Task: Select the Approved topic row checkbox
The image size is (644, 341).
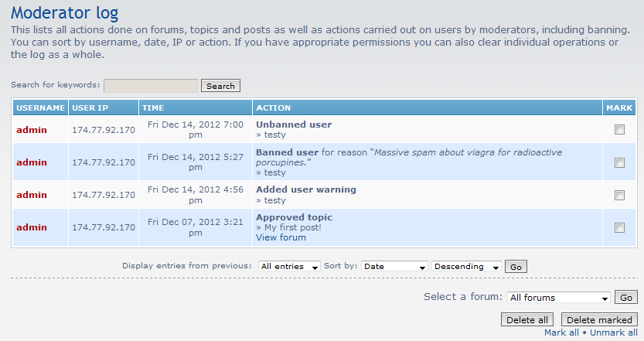Action: pyautogui.click(x=619, y=227)
